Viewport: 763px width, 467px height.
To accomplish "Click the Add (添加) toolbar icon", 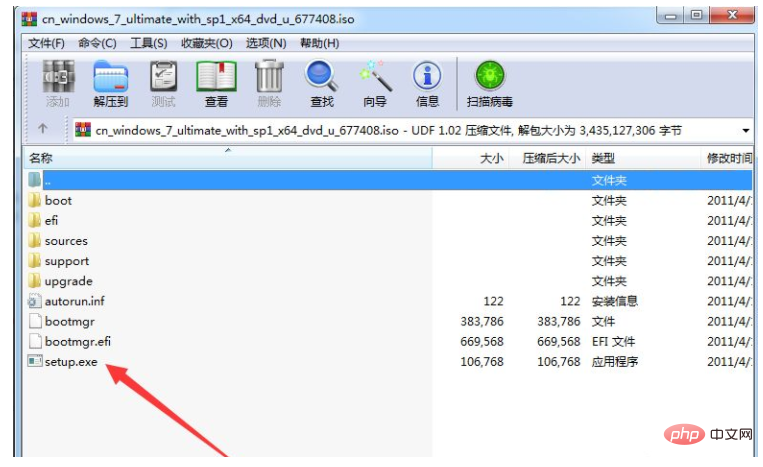I will (x=58, y=77).
